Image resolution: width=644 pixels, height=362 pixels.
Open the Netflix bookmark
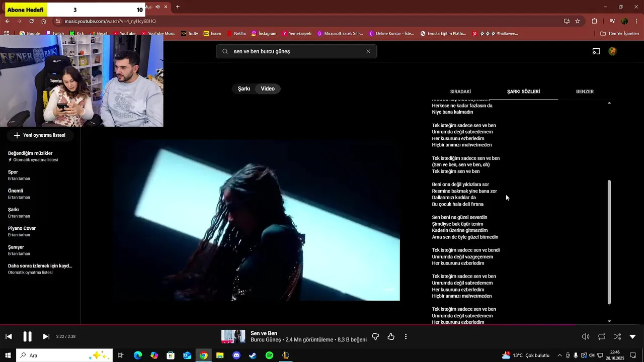pos(236,34)
